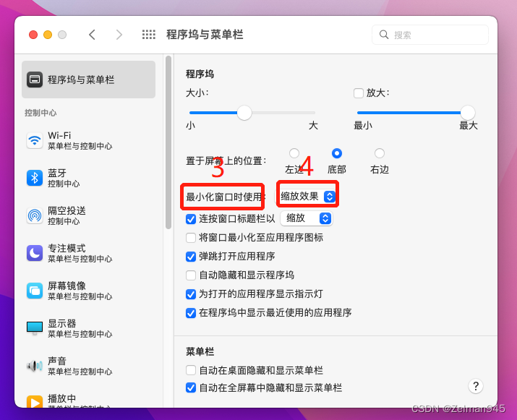This screenshot has height=420, width=517.
Task: Click the 大 label under size slider
Action: click(x=313, y=126)
